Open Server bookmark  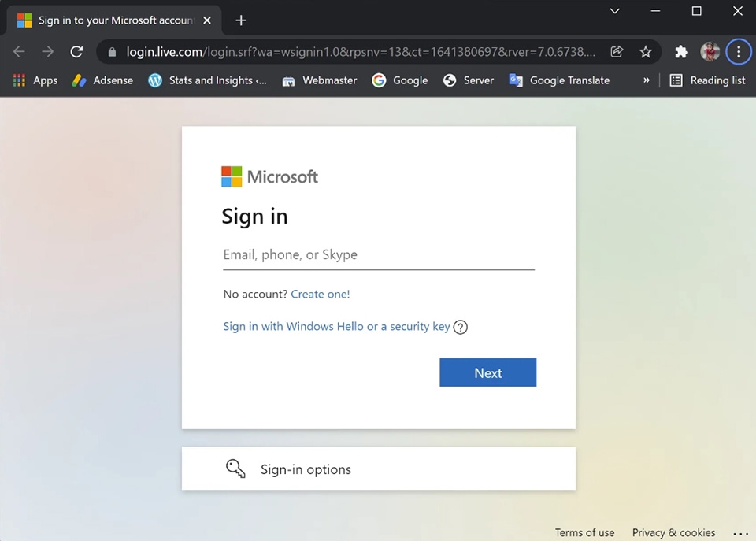pos(468,80)
